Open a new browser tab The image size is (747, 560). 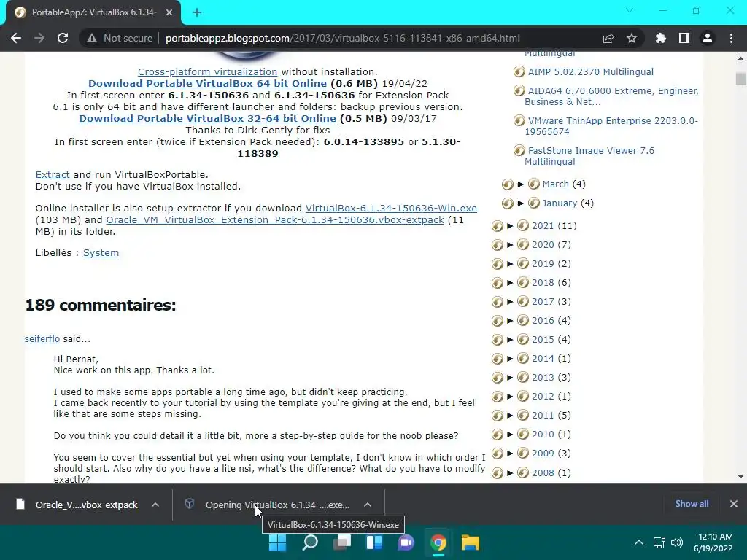pos(197,12)
